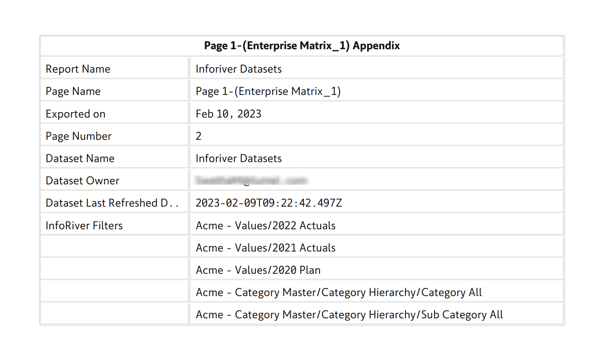Click the Inforiver Datasets value beside Dataset Name
Viewport: 611px width, 364px height.
[238, 159]
